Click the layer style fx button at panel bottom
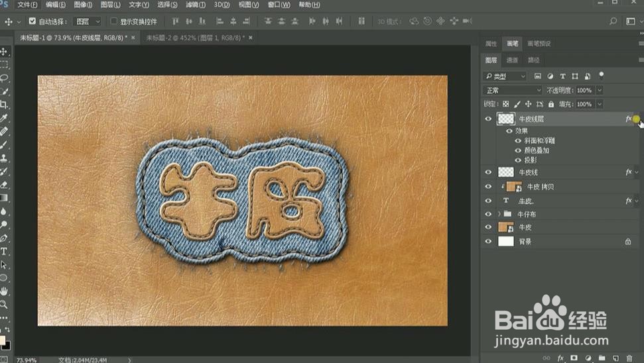644x363 pixels. 560,358
